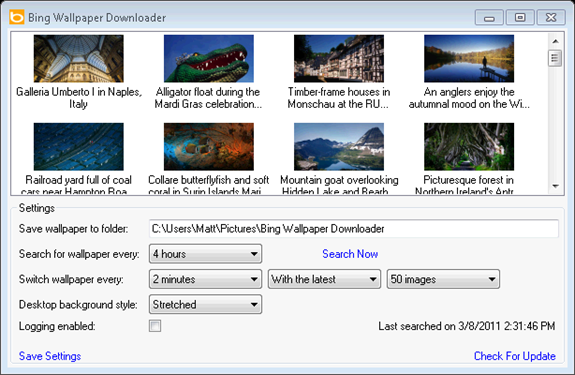The image size is (575, 375).
Task: Click caption 'Railroad yard full of coal'
Action: click(x=78, y=180)
